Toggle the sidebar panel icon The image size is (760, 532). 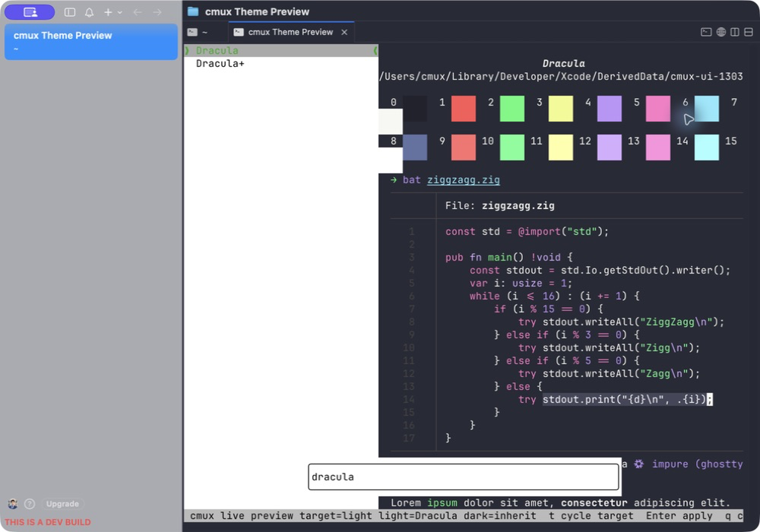(70, 12)
